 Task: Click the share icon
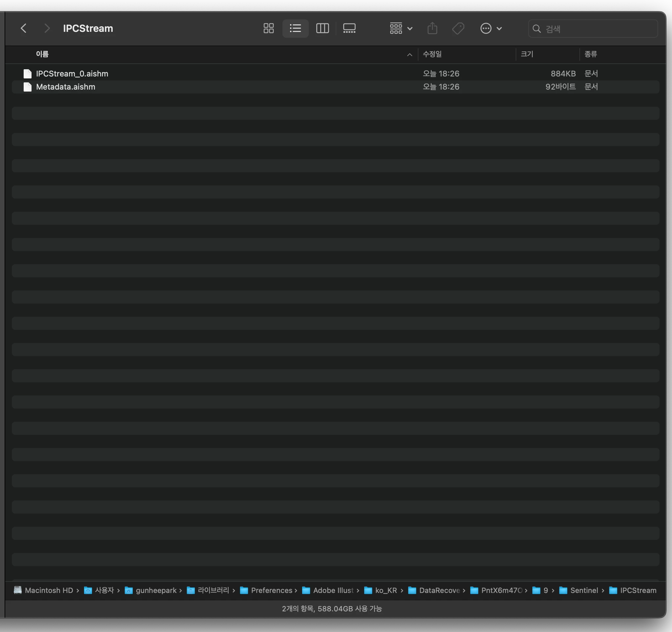tap(432, 28)
